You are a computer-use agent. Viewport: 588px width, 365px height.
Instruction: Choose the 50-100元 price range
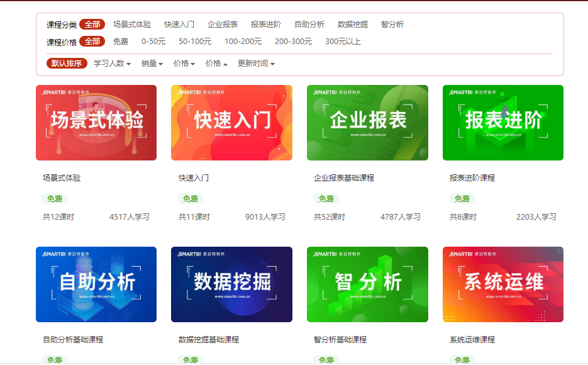[195, 42]
